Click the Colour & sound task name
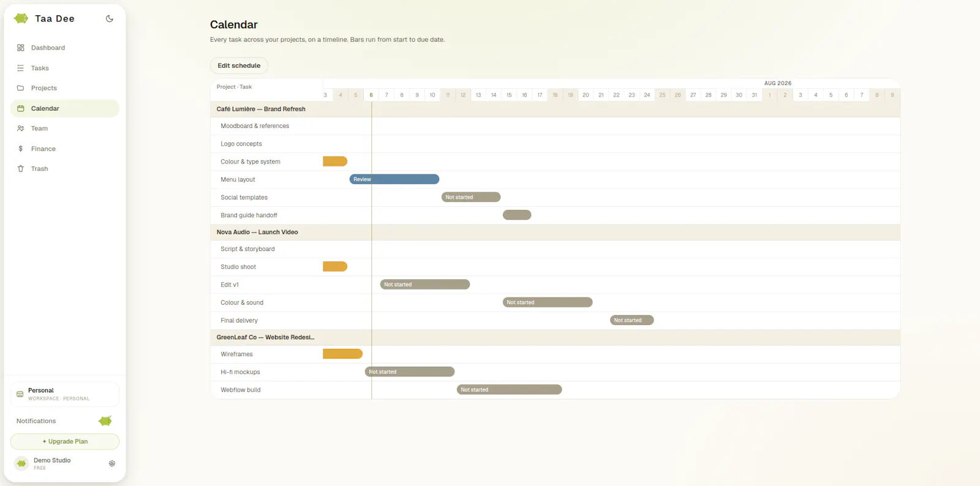 242,302
